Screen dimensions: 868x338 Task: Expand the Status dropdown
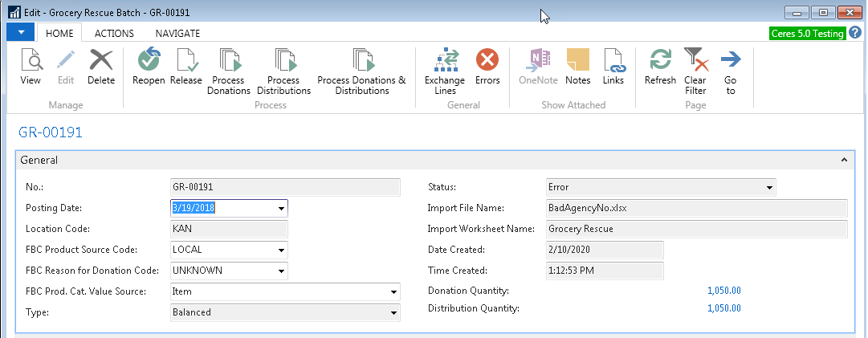769,187
